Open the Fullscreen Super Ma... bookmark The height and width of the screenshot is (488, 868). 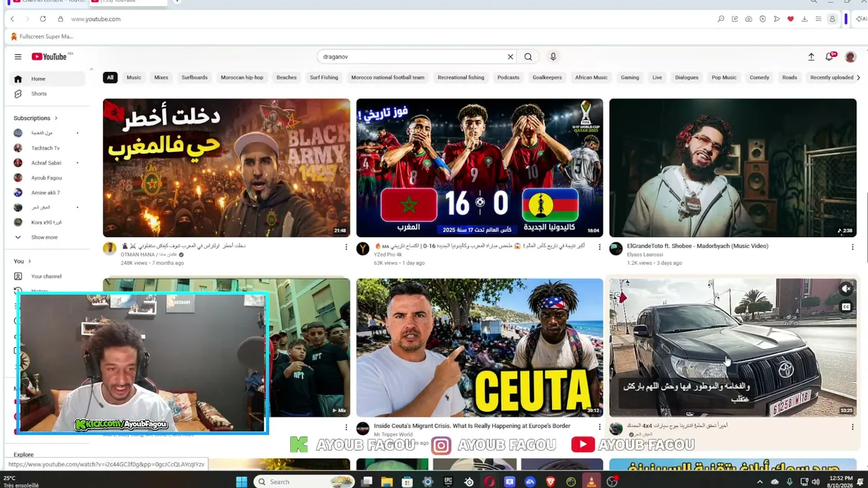pos(42,37)
